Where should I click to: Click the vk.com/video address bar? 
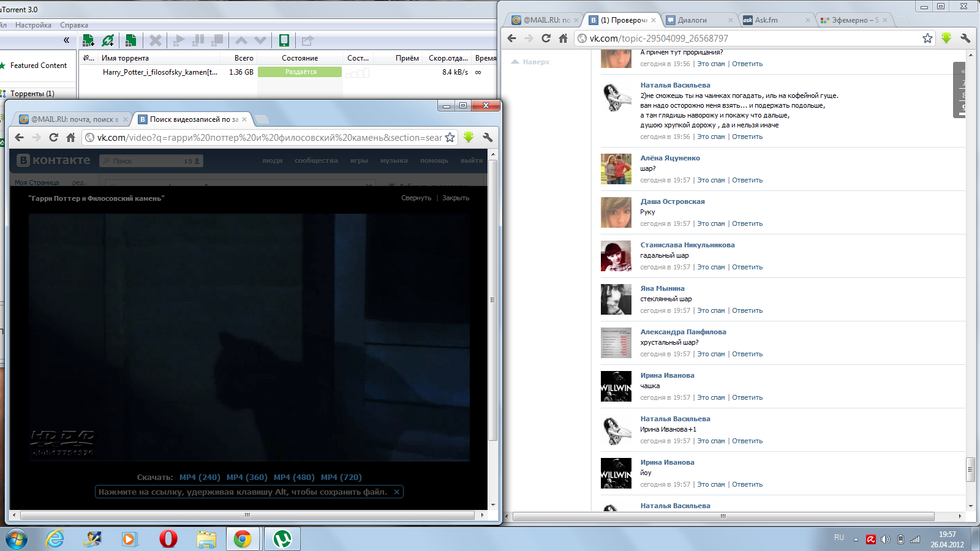tap(268, 138)
